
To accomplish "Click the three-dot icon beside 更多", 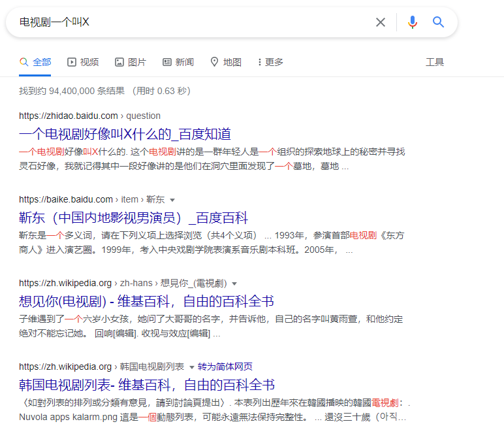I will [260, 62].
